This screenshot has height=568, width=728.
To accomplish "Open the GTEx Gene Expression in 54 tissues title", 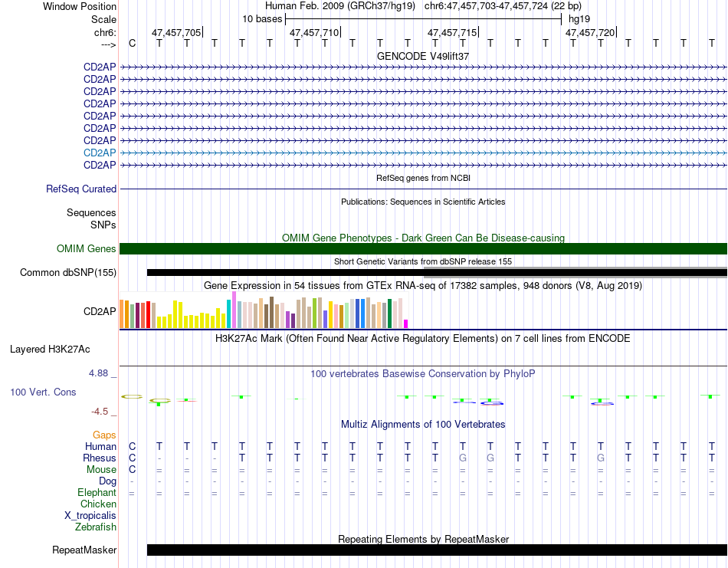I will (x=423, y=285).
